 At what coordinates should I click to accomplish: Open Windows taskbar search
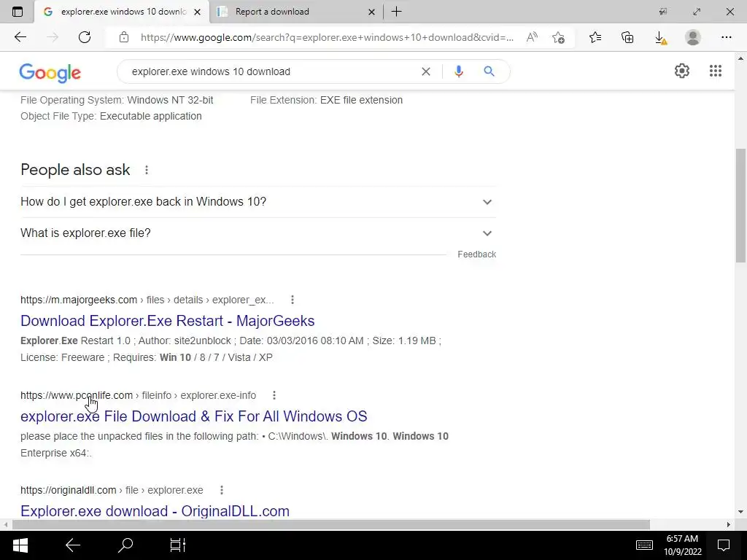tap(125, 545)
